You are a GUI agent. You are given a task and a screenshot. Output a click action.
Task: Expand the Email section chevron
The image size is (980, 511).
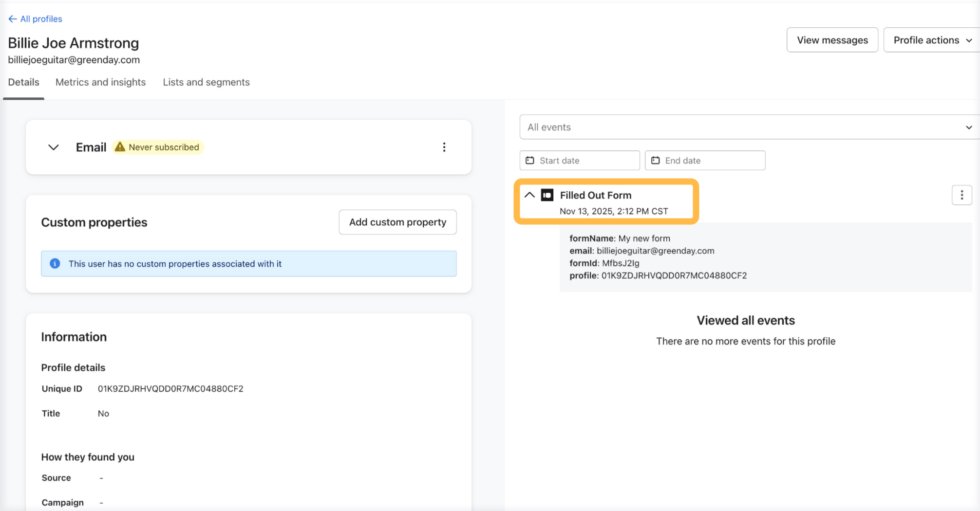pyautogui.click(x=54, y=147)
